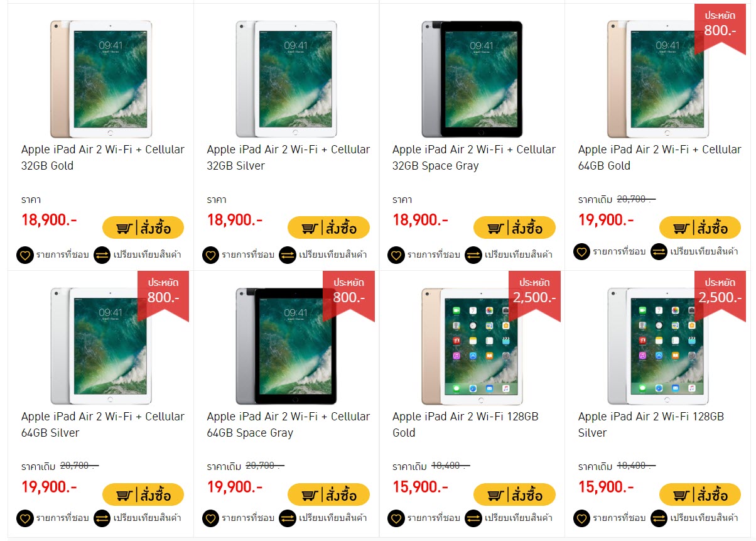This screenshot has width=756, height=541.
Task: Click the compare icon for iPad Wi-Fi 128GB Silver
Action: tap(659, 518)
